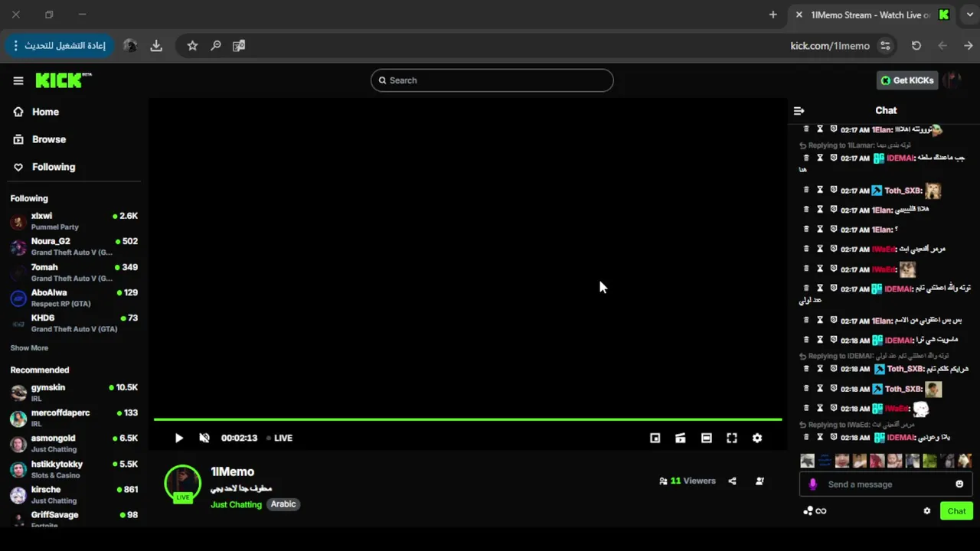Close the 1lMemo Stream tab
Viewport: 980px width, 551px height.
click(x=799, y=15)
